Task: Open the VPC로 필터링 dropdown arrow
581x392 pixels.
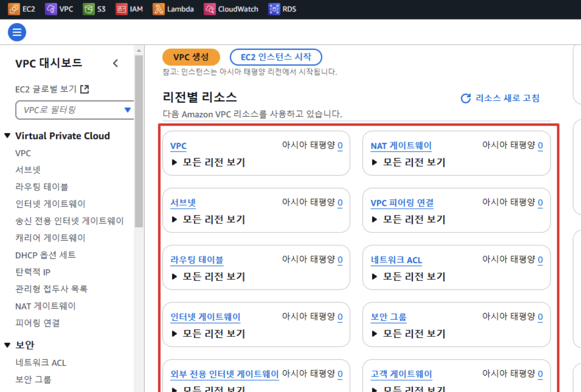Action: 127,110
